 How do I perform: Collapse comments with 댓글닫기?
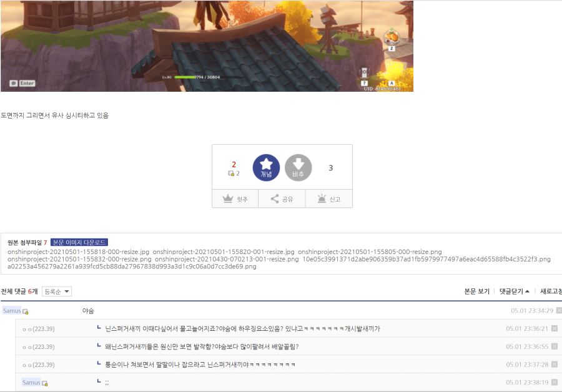click(515, 292)
